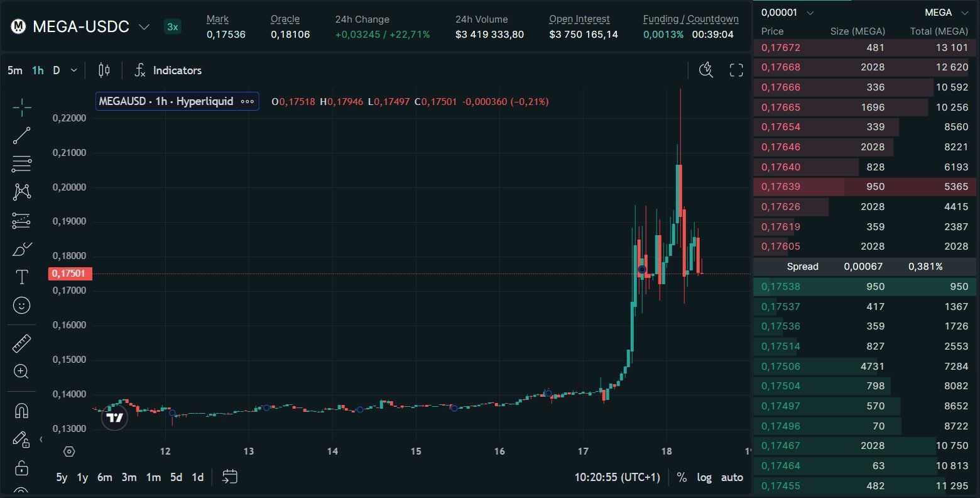
Task: Toggle percent scale on price axis
Action: [682, 477]
